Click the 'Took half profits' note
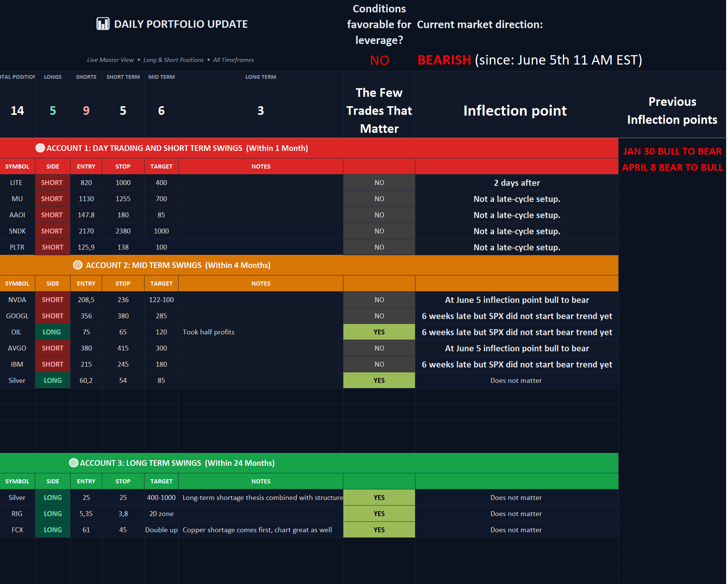Viewport: 728px width, 584px height. (x=209, y=332)
